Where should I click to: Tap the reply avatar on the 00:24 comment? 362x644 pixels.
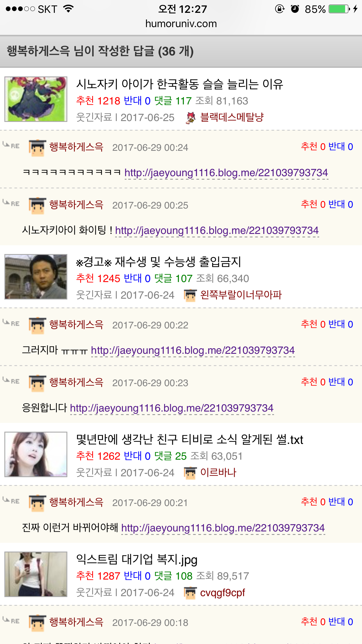[37, 148]
